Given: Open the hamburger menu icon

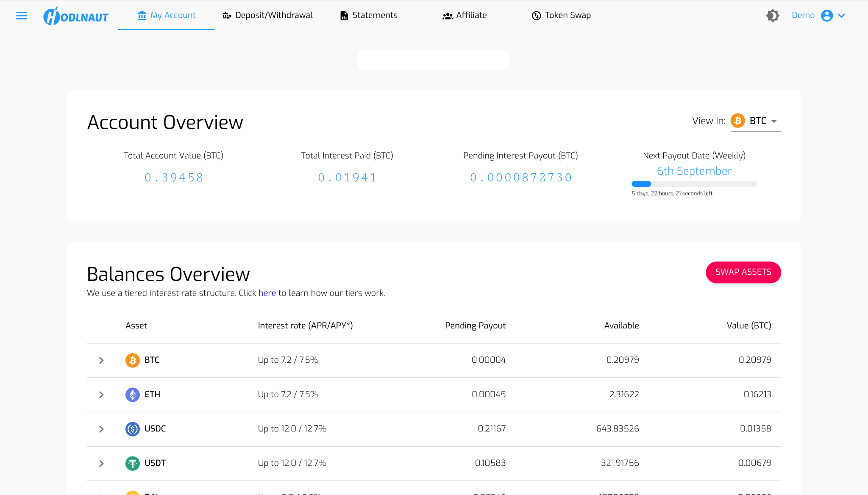Looking at the screenshot, I should 22,16.
